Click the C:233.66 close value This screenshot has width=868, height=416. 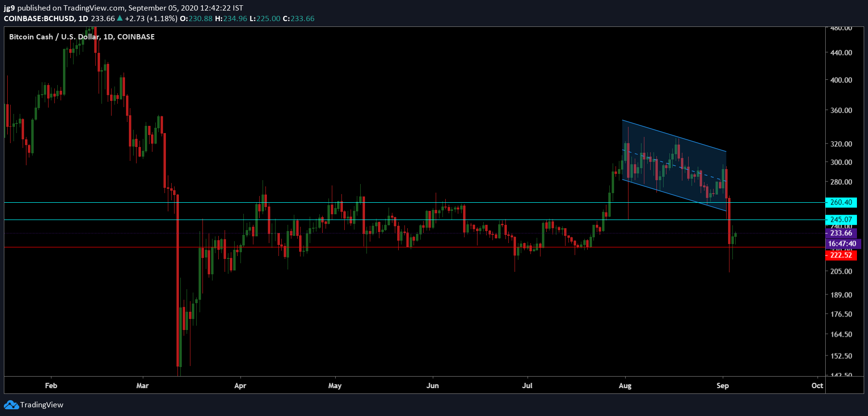click(299, 19)
